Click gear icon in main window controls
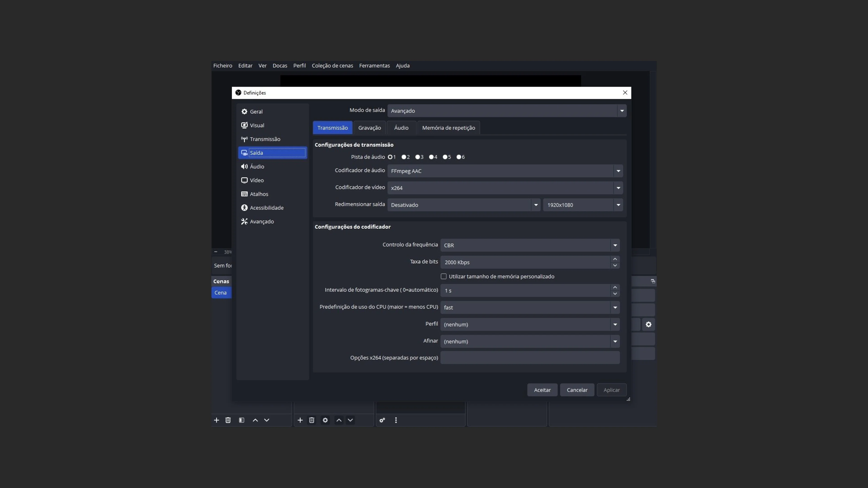The height and width of the screenshot is (488, 868). point(648,324)
